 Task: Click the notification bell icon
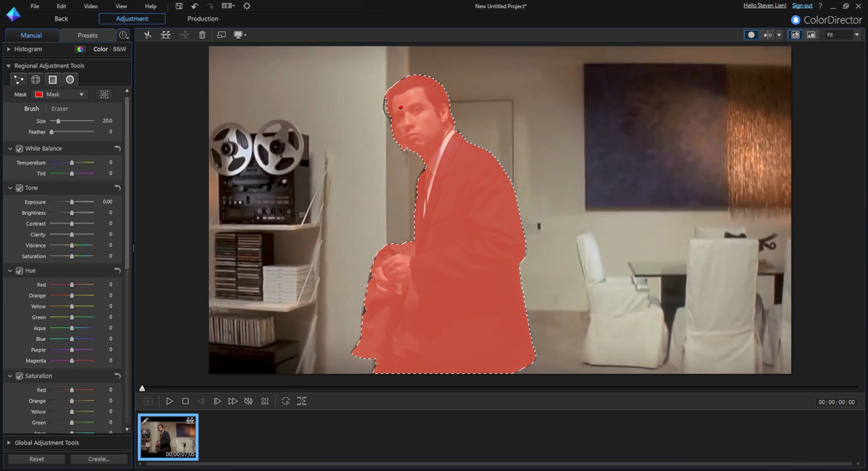click(796, 20)
